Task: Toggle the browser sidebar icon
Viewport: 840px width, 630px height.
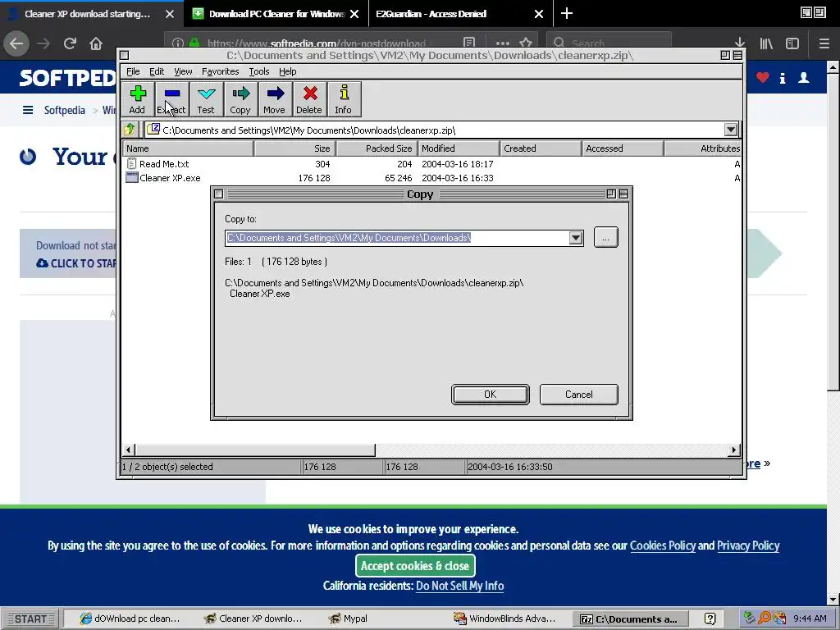Action: point(792,43)
